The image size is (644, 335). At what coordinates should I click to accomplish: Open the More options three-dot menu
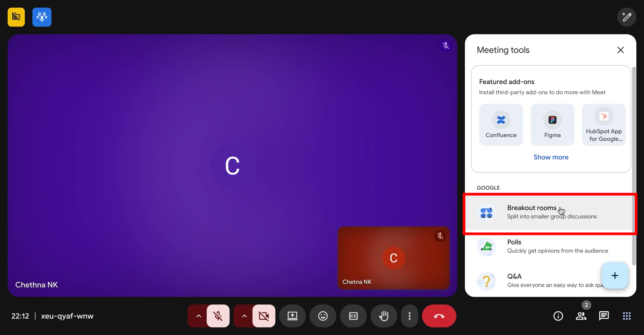click(x=410, y=316)
